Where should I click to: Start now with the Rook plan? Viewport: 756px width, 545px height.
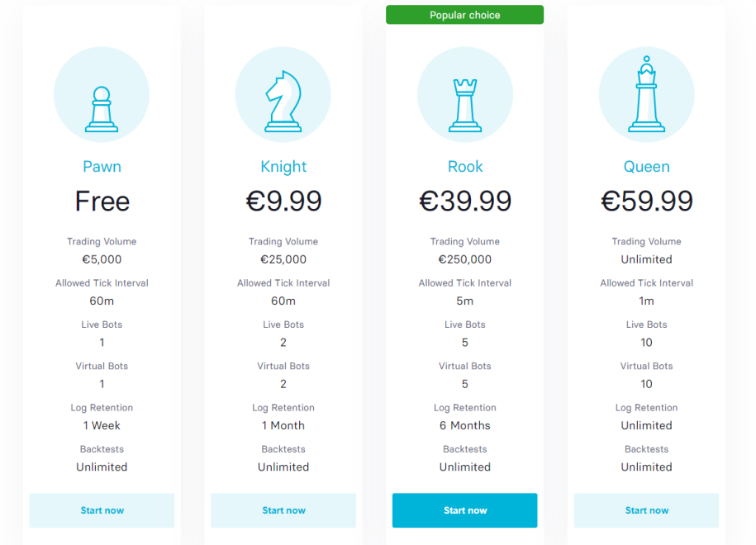pos(465,510)
